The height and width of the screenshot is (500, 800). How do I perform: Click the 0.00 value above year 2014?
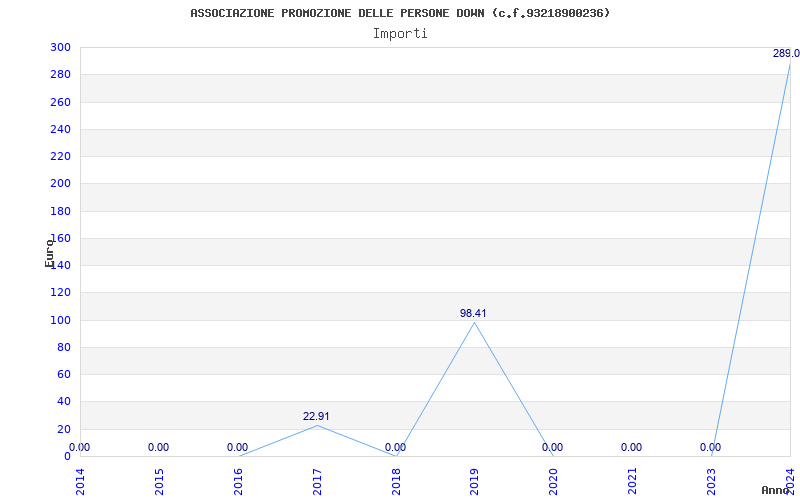click(x=79, y=447)
